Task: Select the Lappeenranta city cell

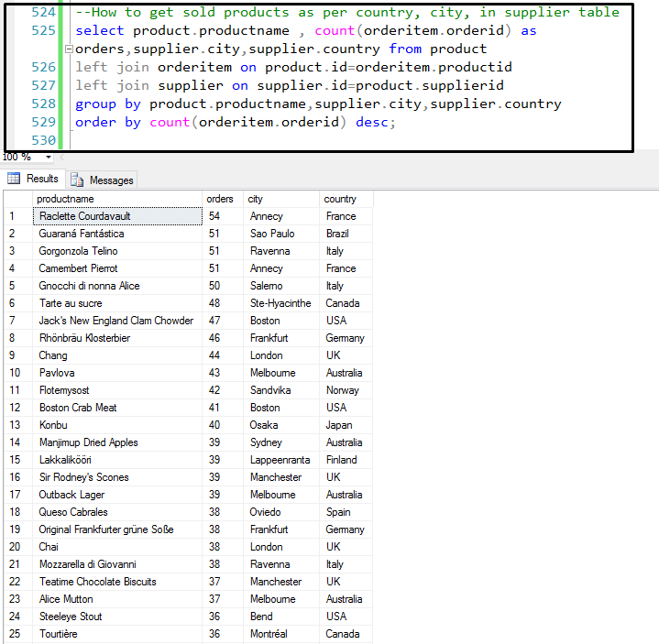Action: [x=281, y=460]
